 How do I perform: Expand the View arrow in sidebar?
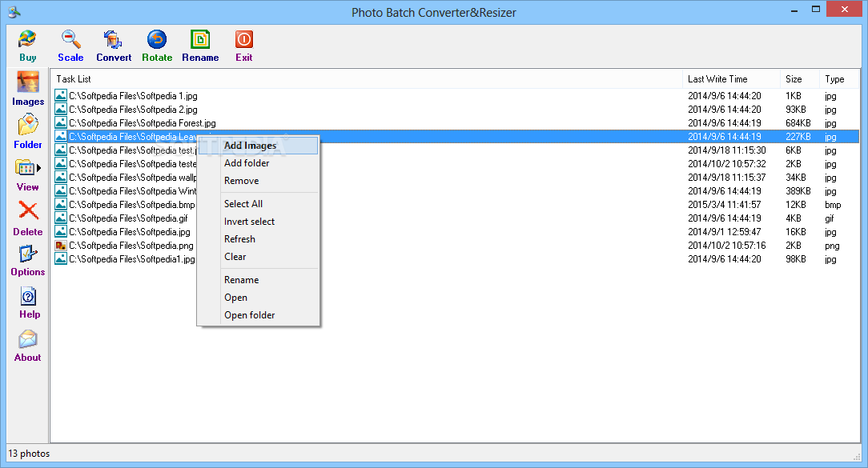pyautogui.click(x=39, y=168)
